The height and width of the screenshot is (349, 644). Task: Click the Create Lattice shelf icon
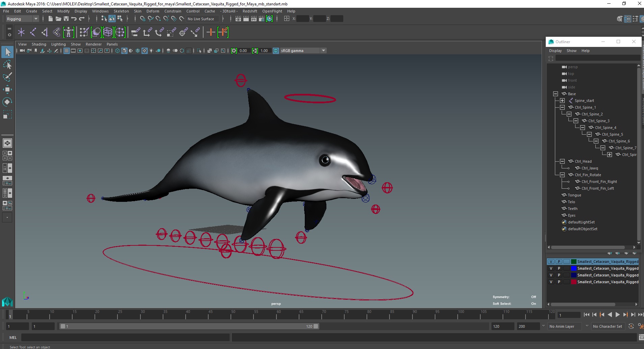click(108, 32)
